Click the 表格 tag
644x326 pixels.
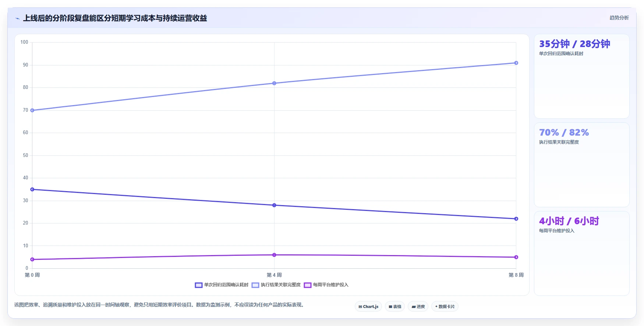pos(395,307)
